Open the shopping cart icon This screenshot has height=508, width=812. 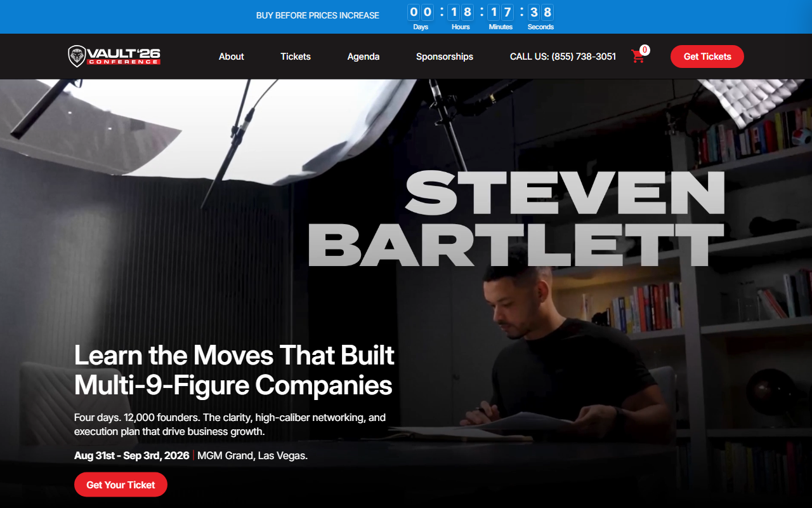coord(638,56)
